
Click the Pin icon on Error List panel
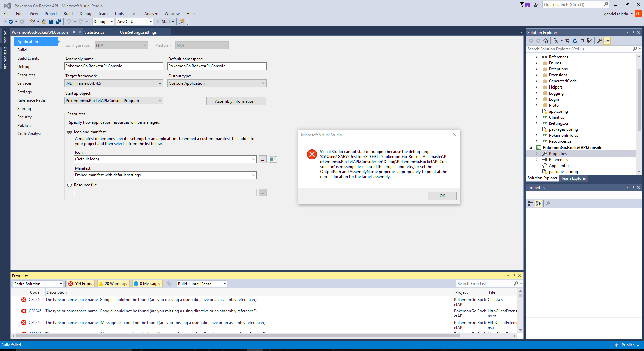pyautogui.click(x=514, y=276)
